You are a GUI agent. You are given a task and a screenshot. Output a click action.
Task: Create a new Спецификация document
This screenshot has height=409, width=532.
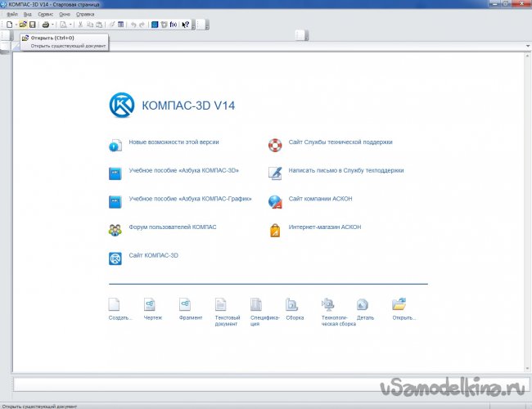coord(255,305)
